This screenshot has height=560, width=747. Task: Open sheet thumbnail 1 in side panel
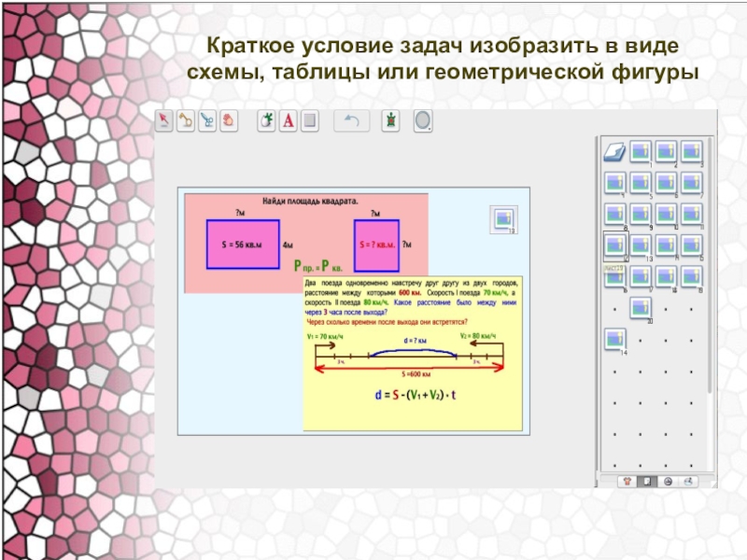[641, 152]
